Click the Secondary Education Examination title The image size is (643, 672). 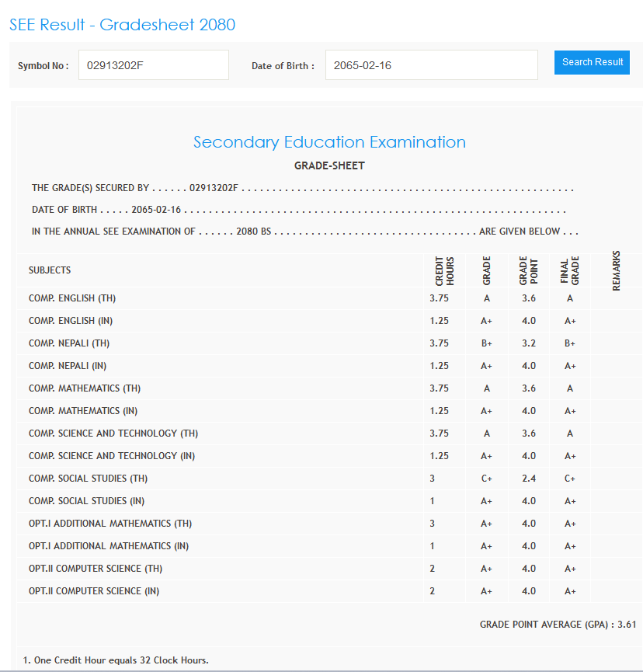coord(329,142)
